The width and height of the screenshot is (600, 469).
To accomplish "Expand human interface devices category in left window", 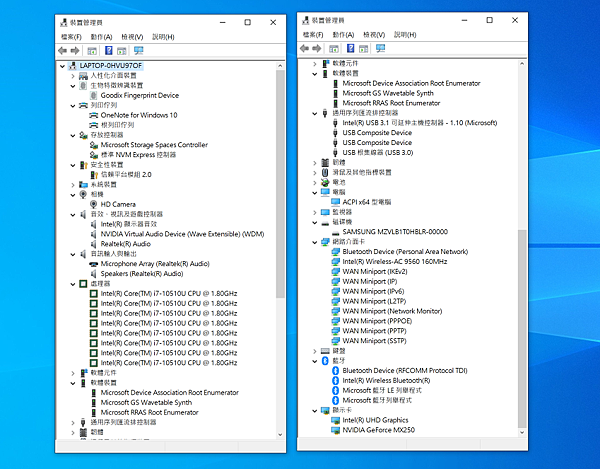I will pyautogui.click(x=73, y=76).
